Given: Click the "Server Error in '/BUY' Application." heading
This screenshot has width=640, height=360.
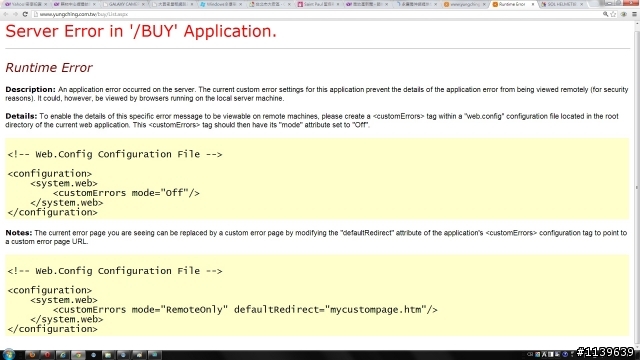Looking at the screenshot, I should click(x=141, y=31).
